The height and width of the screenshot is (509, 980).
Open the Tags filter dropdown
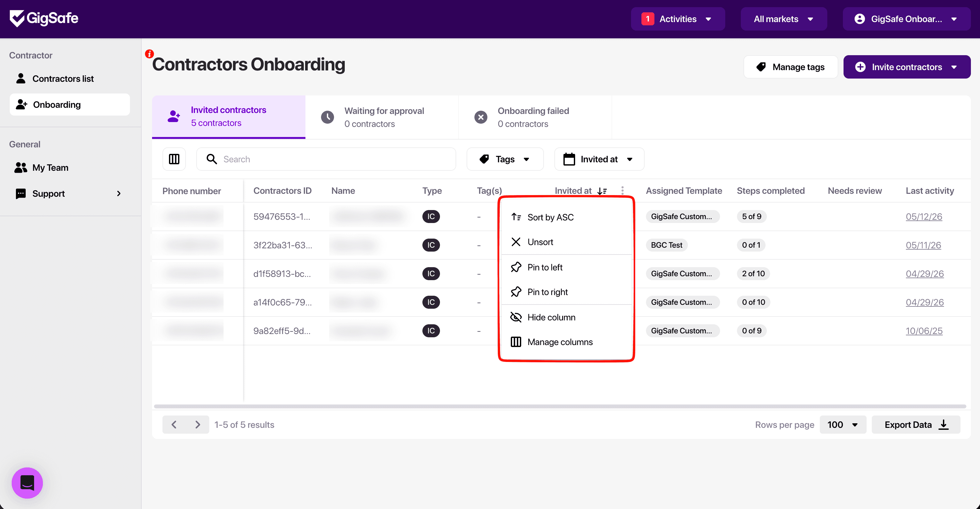[x=505, y=159]
